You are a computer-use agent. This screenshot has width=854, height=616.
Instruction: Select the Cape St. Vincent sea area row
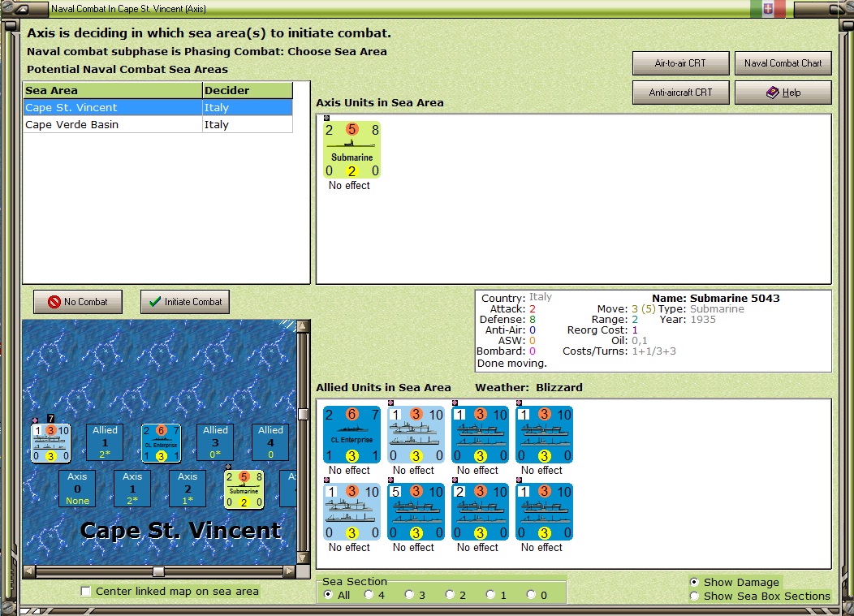coord(158,107)
